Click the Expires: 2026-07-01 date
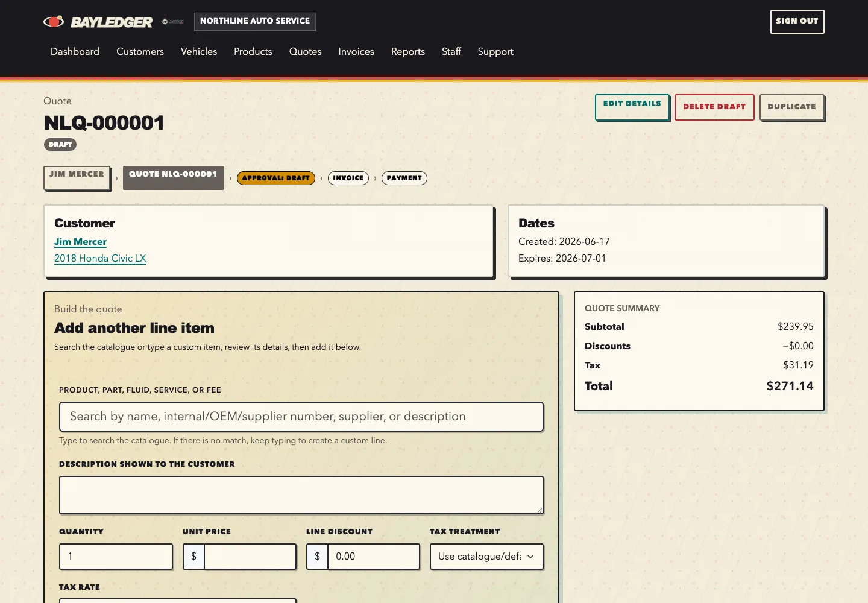868x603 pixels. tap(562, 258)
